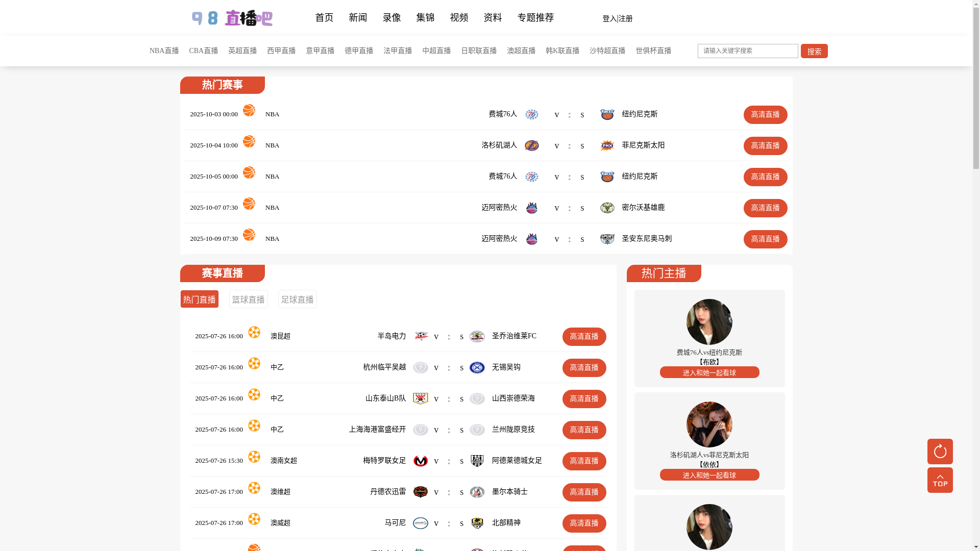Click the 洛杉矶湖人vs菲尼克斯太阳 streamer caption

coord(709,455)
